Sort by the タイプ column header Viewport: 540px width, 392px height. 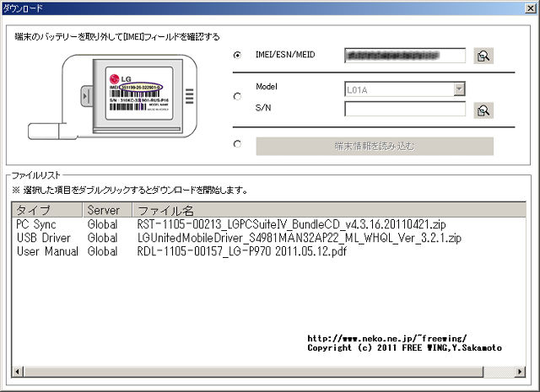[47, 210]
